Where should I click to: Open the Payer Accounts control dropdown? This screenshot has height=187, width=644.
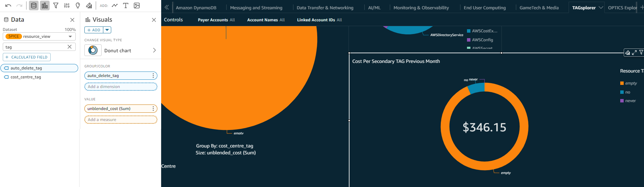216,20
